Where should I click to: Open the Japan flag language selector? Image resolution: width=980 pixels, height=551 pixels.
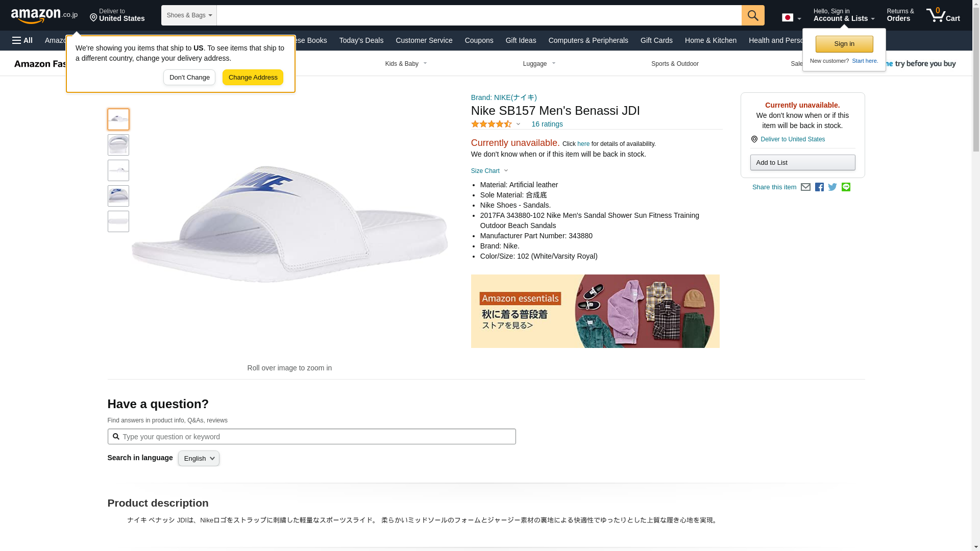791,18
